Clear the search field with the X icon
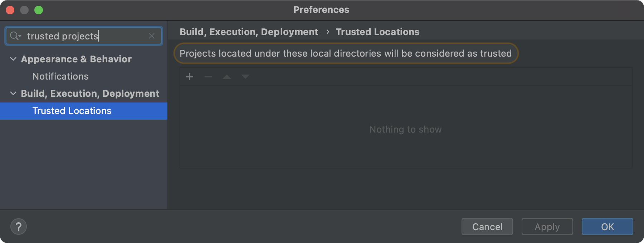644x243 pixels. (152, 36)
